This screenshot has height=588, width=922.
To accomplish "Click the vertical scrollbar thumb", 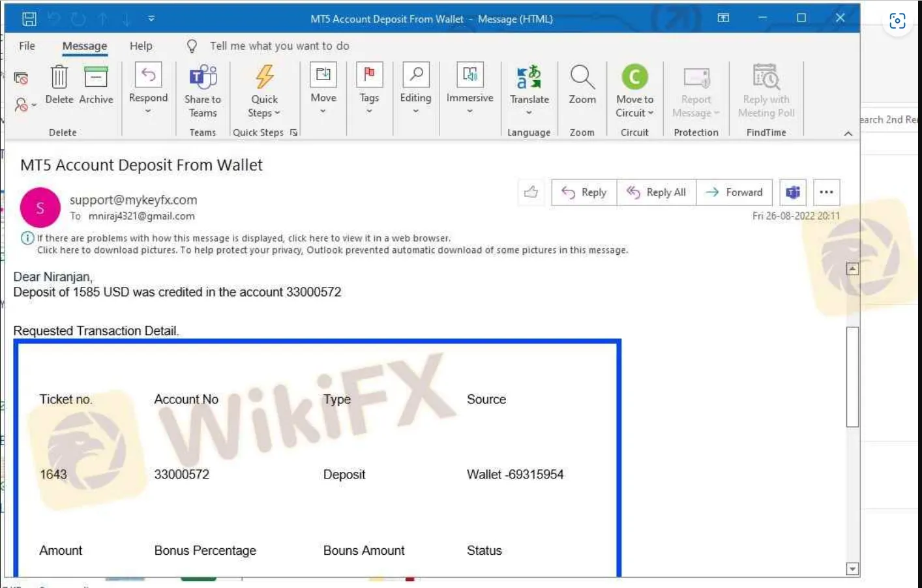I will 852,377.
